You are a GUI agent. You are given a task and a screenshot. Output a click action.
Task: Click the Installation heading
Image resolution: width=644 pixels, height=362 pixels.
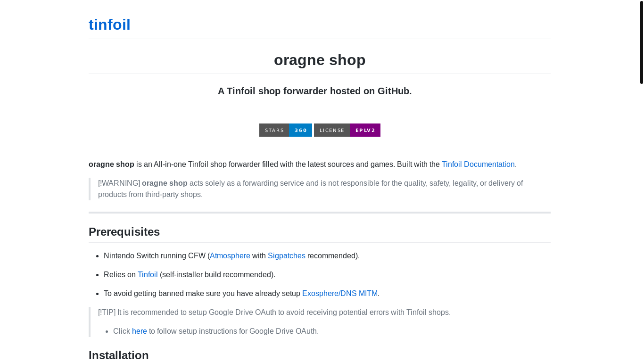pyautogui.click(x=119, y=355)
